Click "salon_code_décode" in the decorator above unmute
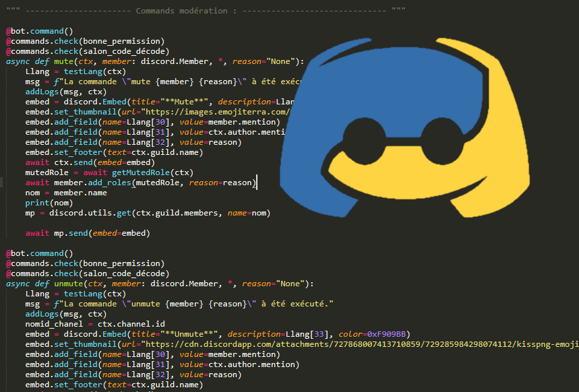Image resolution: width=579 pixels, height=392 pixels. pos(124,273)
